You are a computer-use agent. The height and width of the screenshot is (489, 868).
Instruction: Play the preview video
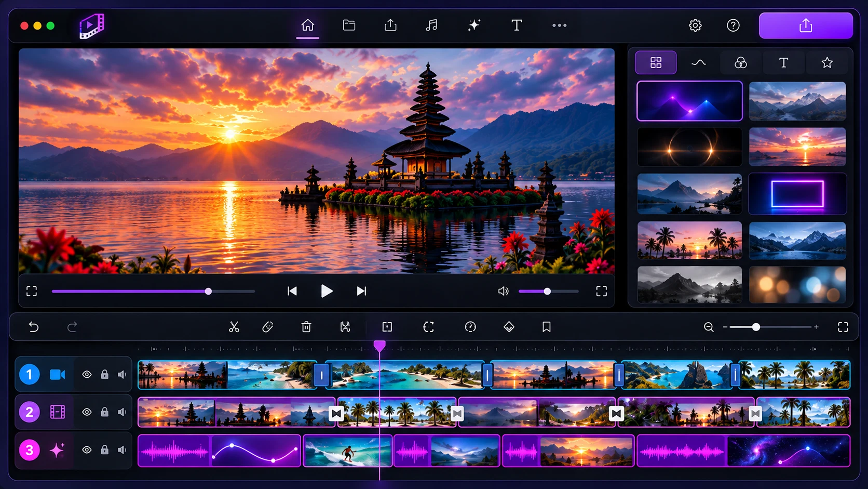click(327, 291)
